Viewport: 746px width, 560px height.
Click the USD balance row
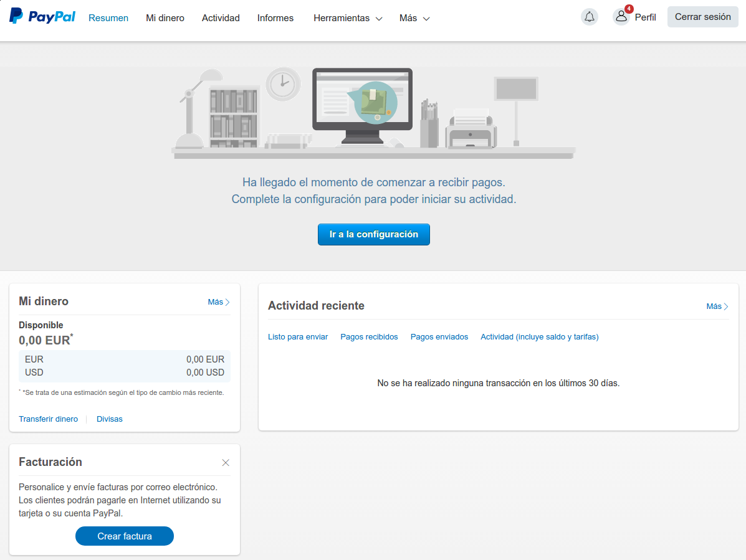click(125, 373)
